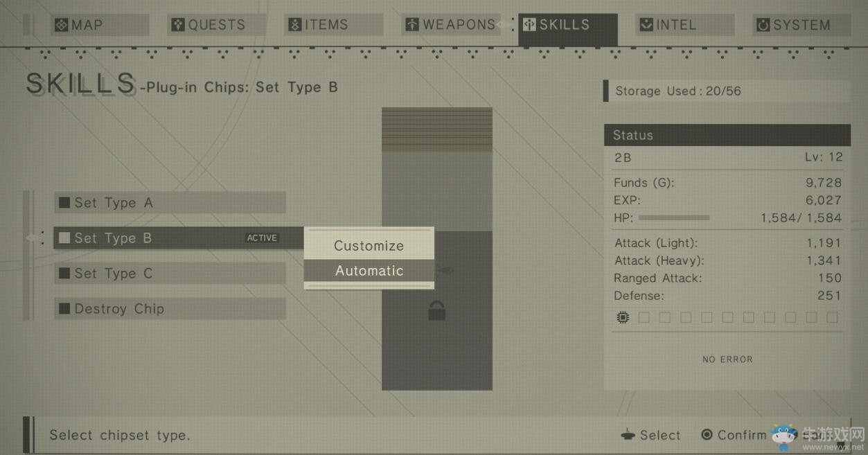The width and height of the screenshot is (868, 455).
Task: Go to the SYSTEM tab
Action: pos(801,25)
